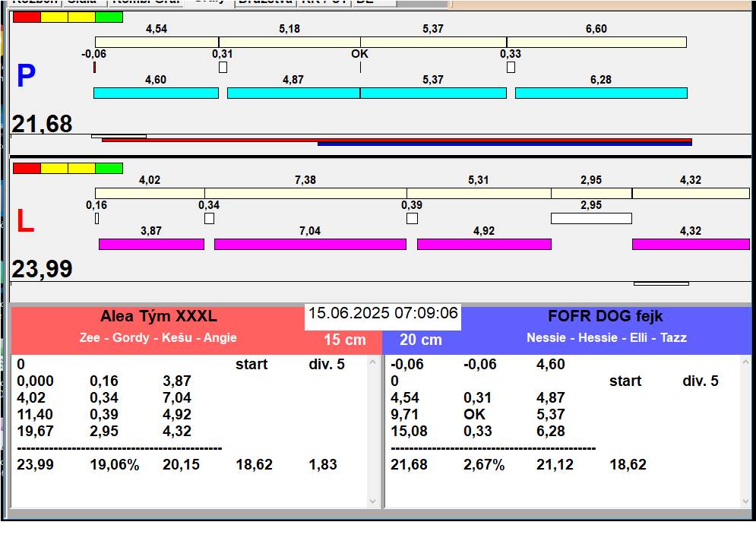This screenshot has height=544, width=756.
Task: Click the Alea Tým XXXL team header
Action: coord(158,317)
